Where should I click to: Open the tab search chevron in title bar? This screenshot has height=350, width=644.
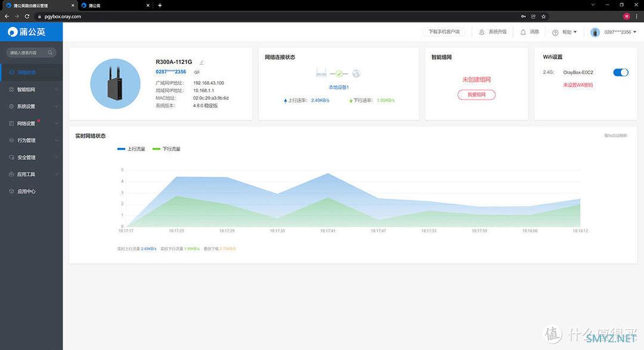593,5
